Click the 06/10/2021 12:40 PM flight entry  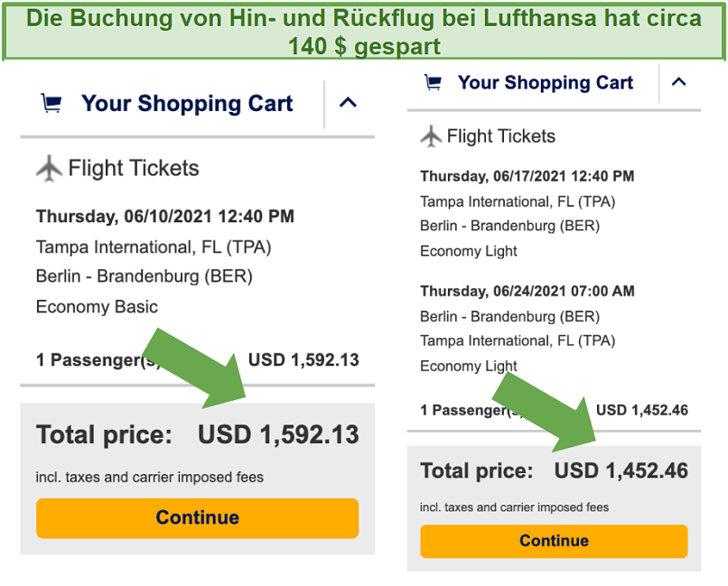(x=165, y=216)
